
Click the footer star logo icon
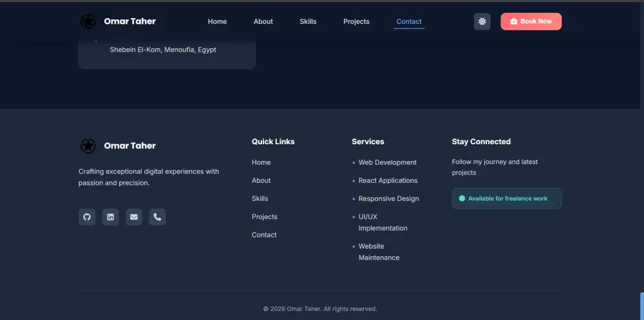(88, 146)
